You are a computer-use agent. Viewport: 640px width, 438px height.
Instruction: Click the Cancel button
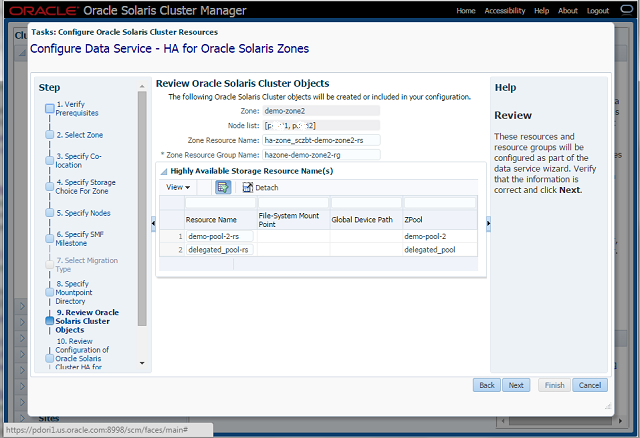[590, 385]
